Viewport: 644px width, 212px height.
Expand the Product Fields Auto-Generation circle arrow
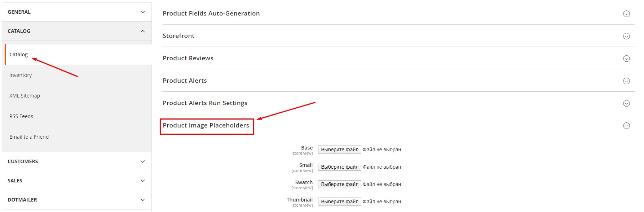click(x=626, y=14)
